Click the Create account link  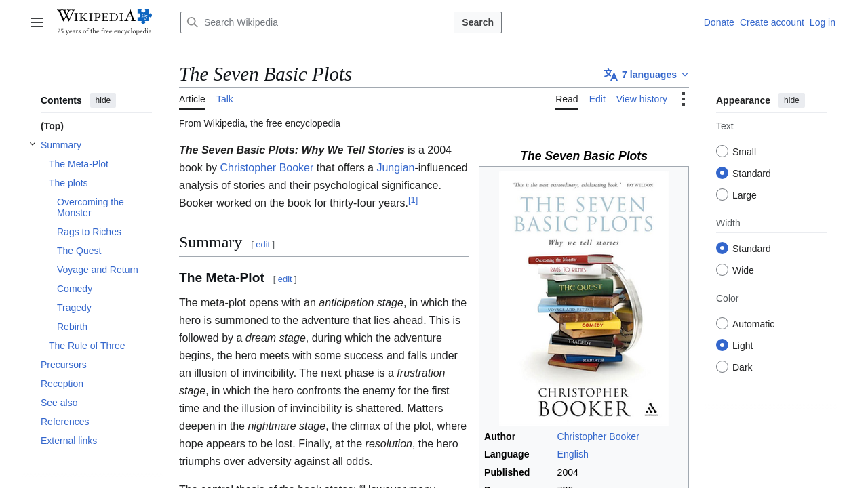[x=772, y=22]
